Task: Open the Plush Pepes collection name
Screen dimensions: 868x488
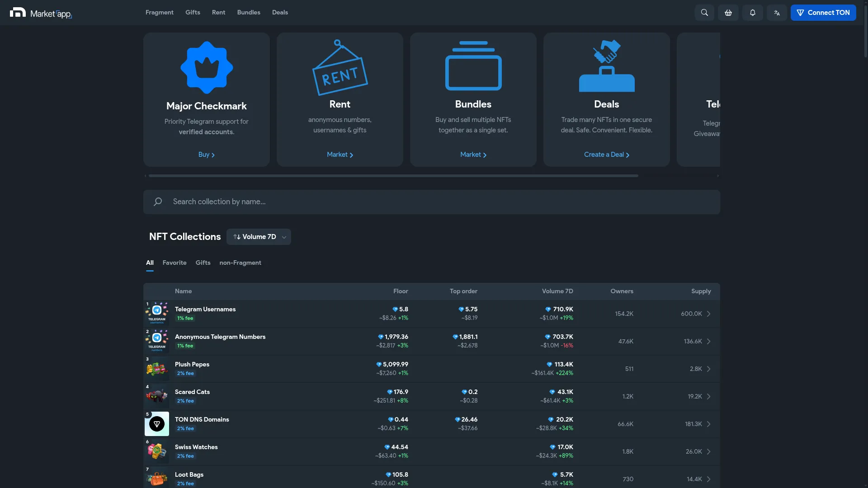Action: click(x=192, y=365)
